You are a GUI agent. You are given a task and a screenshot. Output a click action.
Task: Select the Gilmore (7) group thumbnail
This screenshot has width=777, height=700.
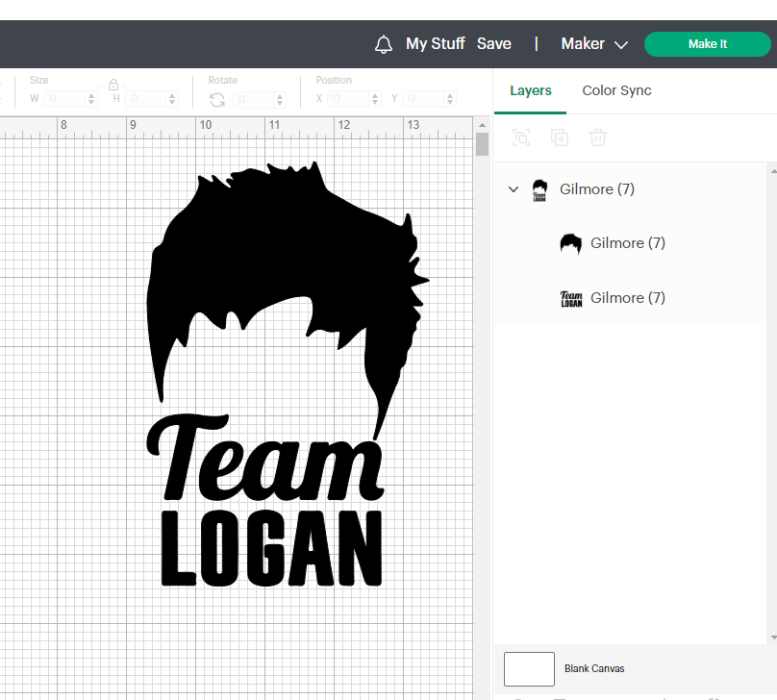point(539,190)
